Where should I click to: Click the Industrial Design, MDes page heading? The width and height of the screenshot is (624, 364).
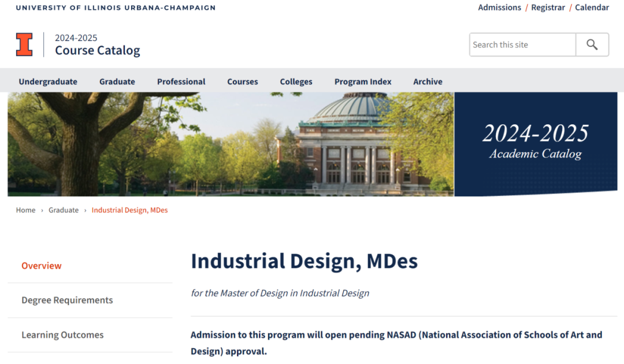pos(304,261)
